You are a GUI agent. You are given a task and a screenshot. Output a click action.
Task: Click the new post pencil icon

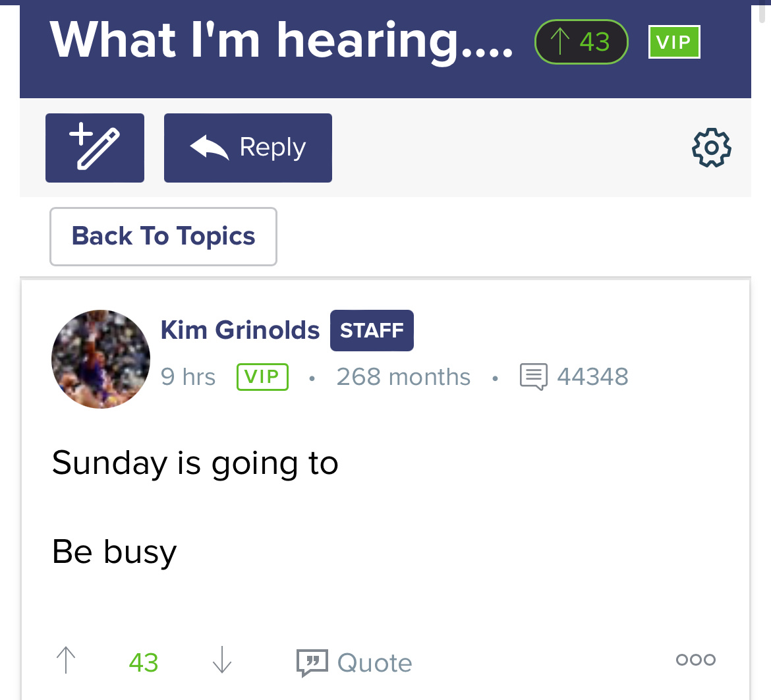95,148
